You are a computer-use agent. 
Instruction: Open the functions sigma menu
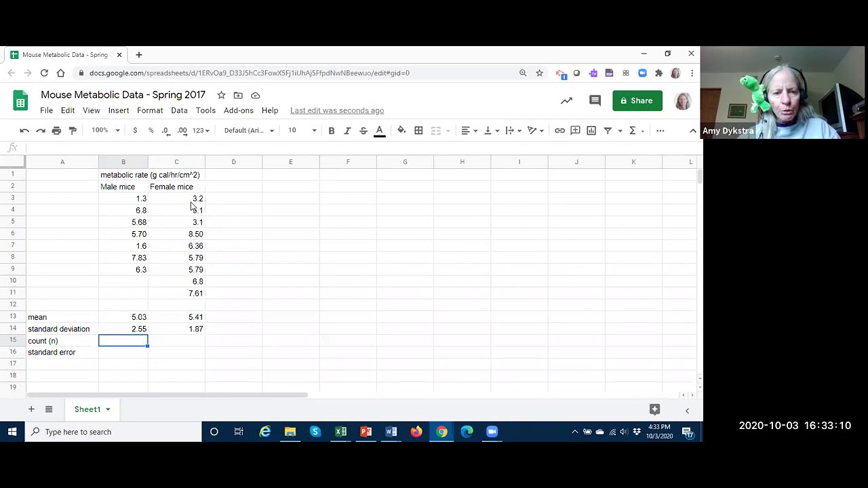point(632,130)
